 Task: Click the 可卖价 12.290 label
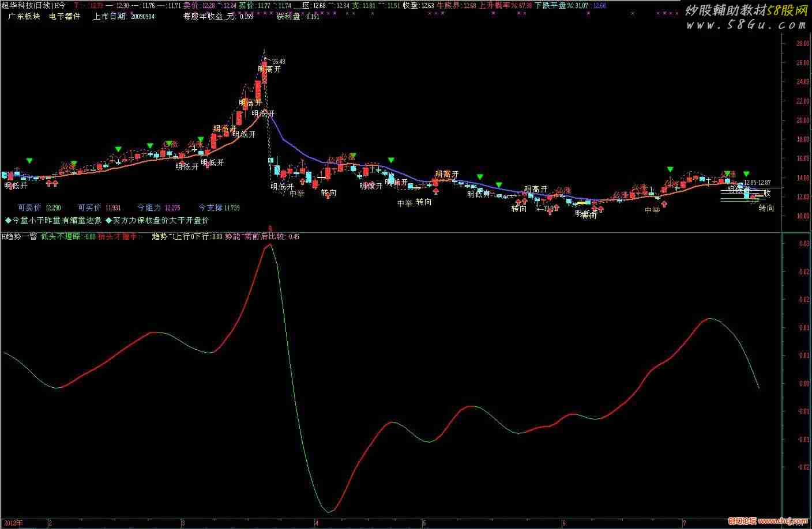coord(39,207)
